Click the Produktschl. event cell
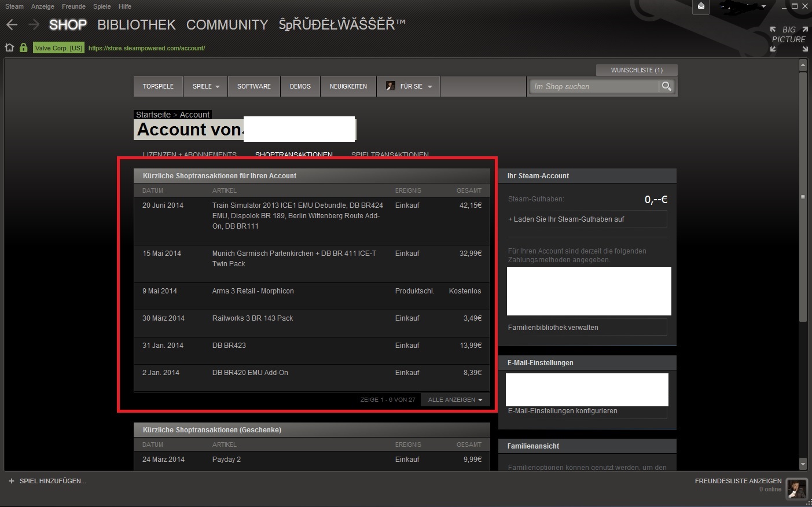The image size is (812, 507). click(414, 291)
